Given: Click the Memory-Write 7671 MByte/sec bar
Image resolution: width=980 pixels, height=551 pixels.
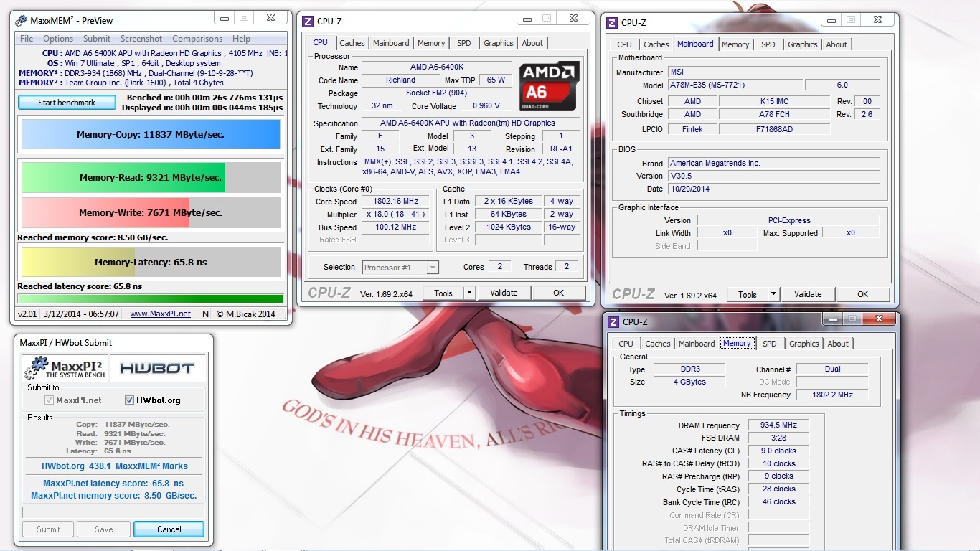Looking at the screenshot, I should pyautogui.click(x=151, y=212).
